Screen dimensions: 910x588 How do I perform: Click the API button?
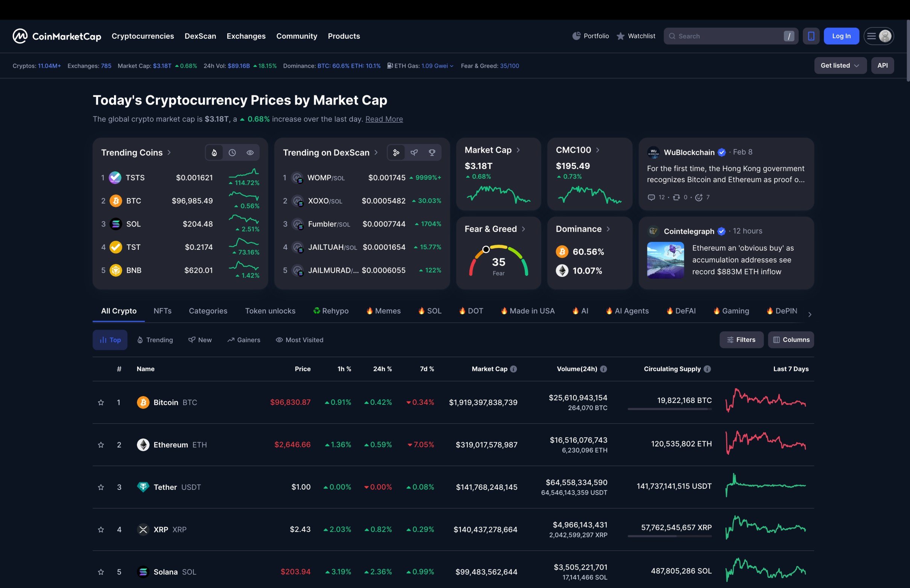(883, 66)
